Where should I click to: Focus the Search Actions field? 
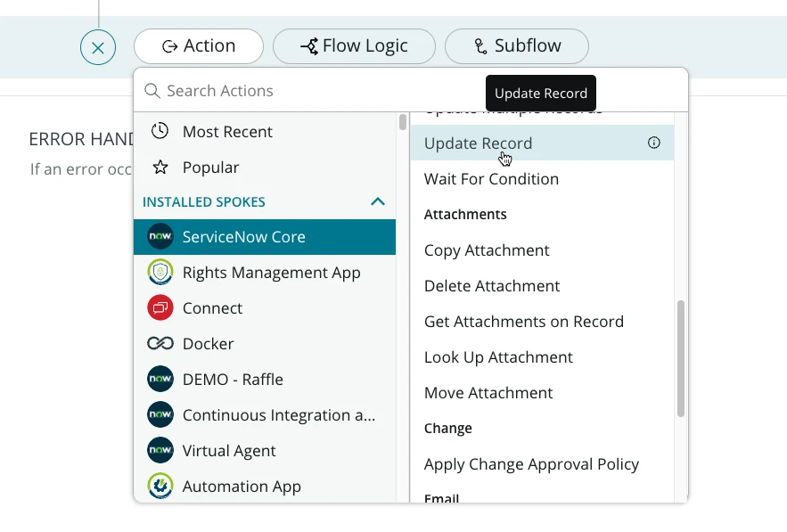coord(312,91)
